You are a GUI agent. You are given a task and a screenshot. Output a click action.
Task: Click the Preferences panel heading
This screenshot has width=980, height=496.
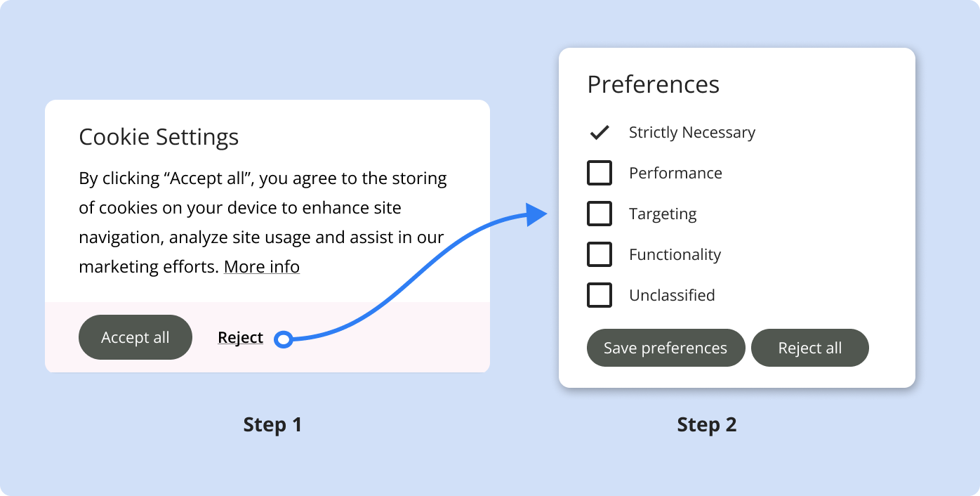click(x=653, y=84)
